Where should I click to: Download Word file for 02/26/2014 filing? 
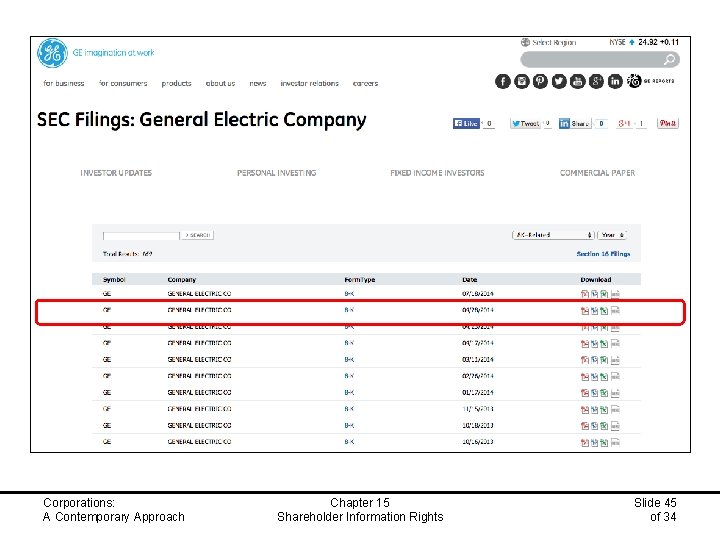point(594,377)
